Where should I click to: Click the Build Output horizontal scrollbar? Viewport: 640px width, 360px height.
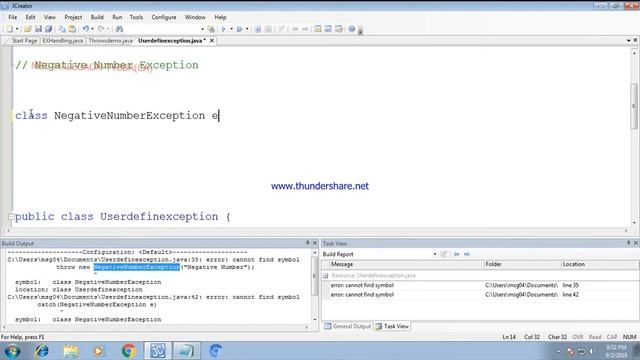click(155, 327)
